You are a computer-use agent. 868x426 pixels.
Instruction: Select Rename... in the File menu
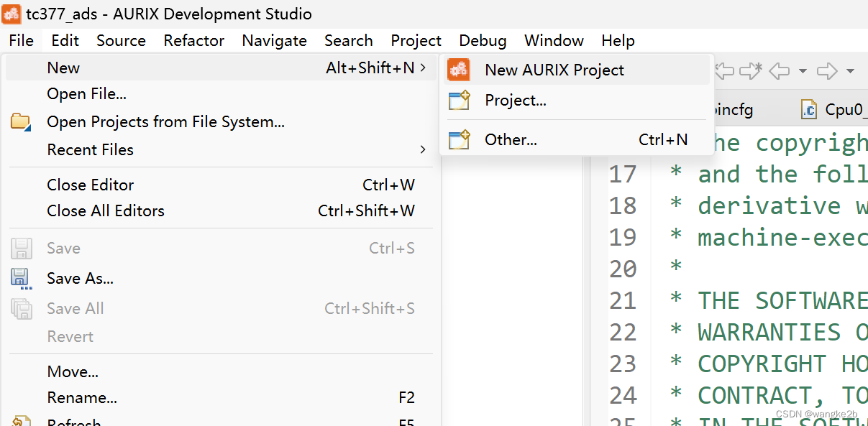click(82, 397)
